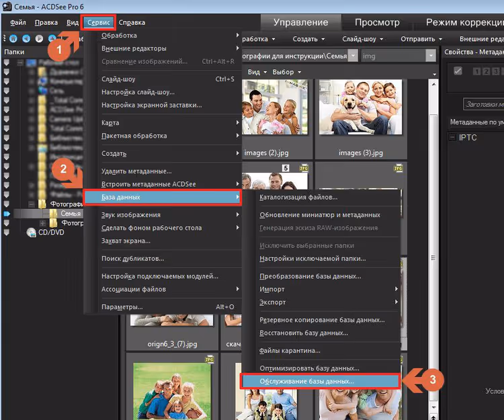Click the ACDSee Pro title bar icon
504x420 pixels.
coord(7,7)
